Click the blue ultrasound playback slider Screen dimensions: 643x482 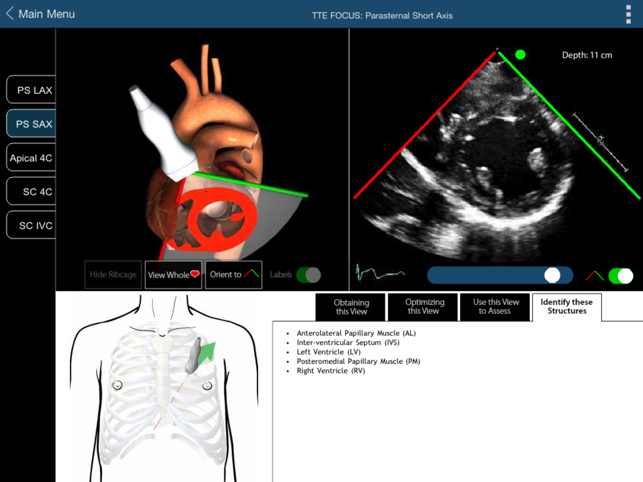point(500,275)
